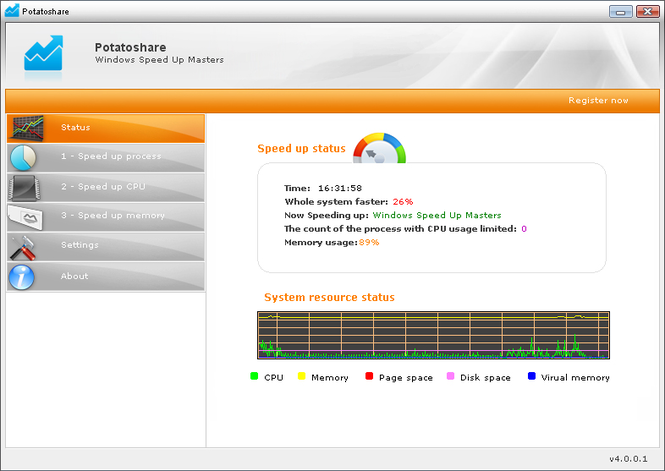Click the 'Memory' legend label
665x471 pixels.
pos(330,378)
